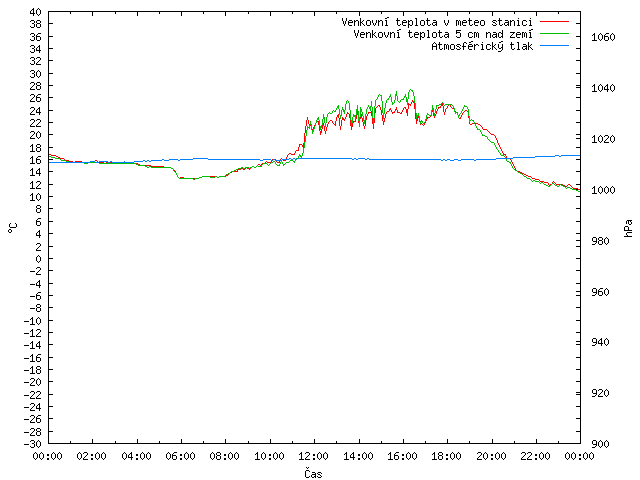This screenshot has width=640, height=480.
Task: Click the 940 pressure axis label
Action: [600, 342]
